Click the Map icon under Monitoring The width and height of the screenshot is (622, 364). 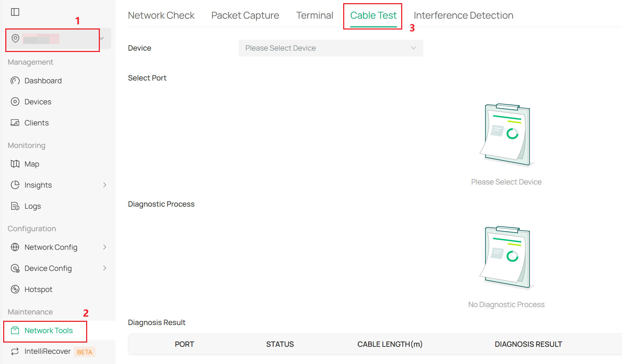(15, 164)
